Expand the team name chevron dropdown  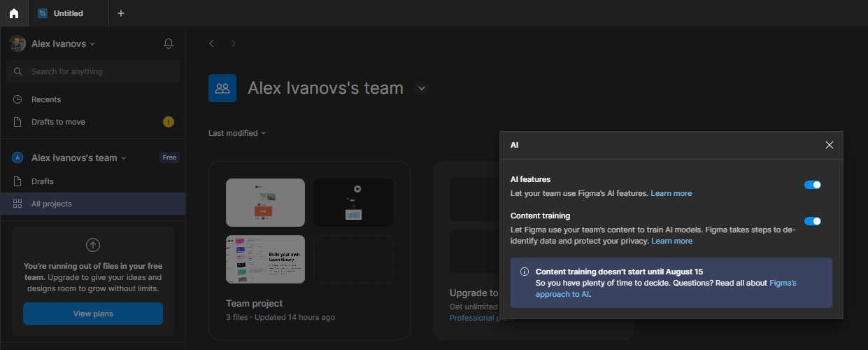tap(421, 88)
